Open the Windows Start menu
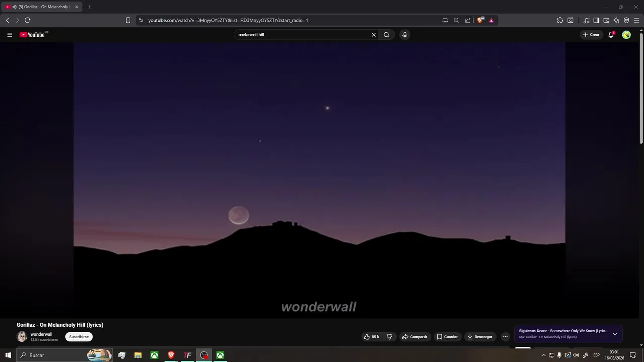Image resolution: width=644 pixels, height=362 pixels. (x=8, y=355)
